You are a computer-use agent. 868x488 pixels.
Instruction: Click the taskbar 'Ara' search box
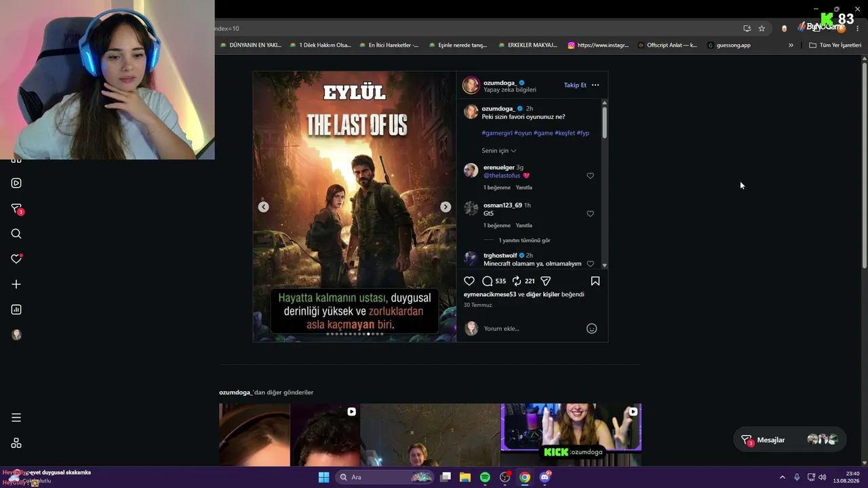tap(385, 477)
